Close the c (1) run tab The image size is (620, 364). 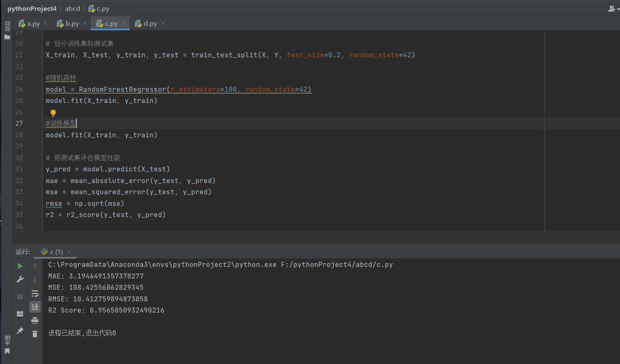coord(69,252)
